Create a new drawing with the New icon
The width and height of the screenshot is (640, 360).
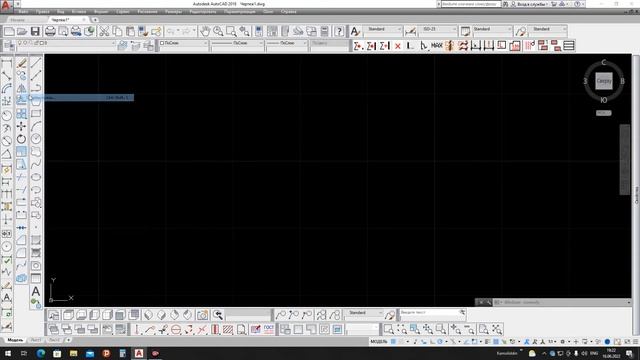pyautogui.click(x=9, y=31)
